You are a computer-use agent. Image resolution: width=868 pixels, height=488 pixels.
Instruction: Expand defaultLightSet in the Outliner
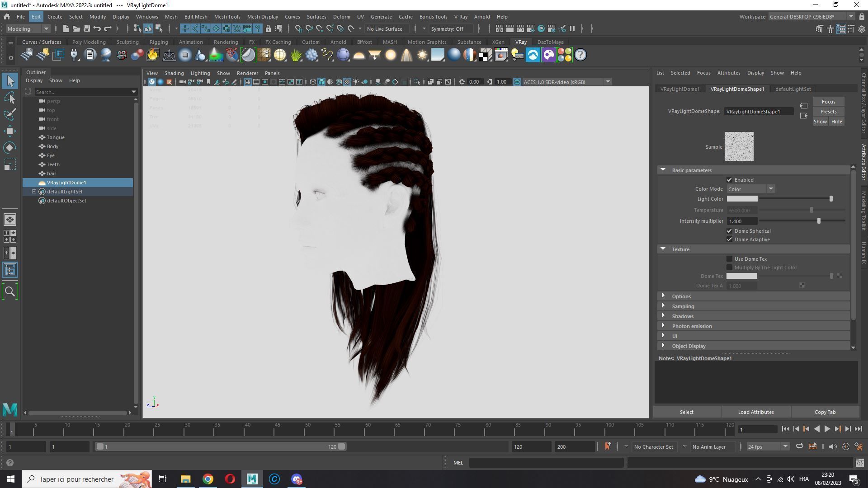(34, 192)
